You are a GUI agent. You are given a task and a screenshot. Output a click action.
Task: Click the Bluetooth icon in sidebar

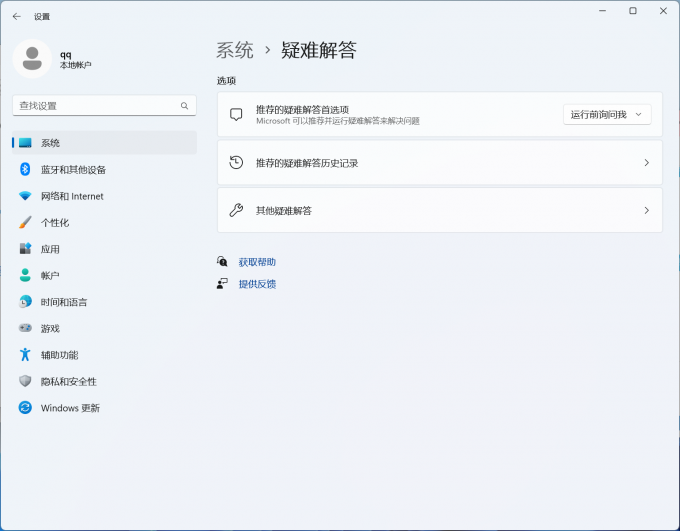pyautogui.click(x=25, y=169)
